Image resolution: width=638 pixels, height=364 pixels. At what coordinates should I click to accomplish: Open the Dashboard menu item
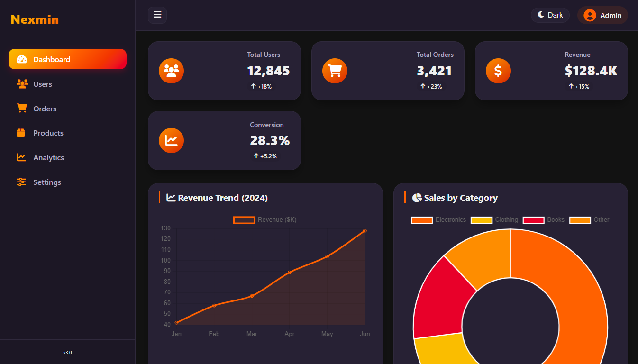[x=67, y=59]
